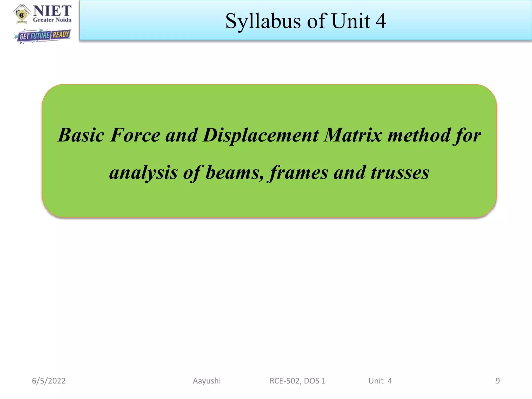This screenshot has width=532, height=399.
Task: Click the author name Aayushi in footer
Action: [207, 381]
